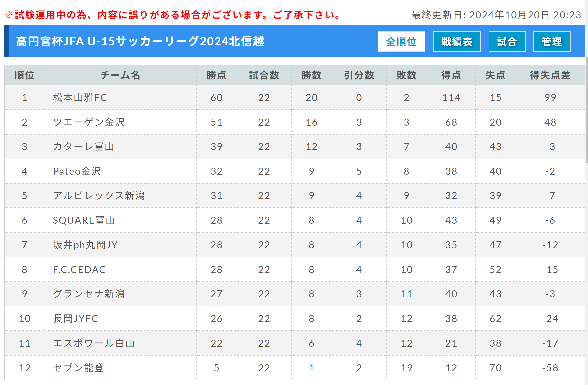Click the 順位 column header
This screenshot has width=588, height=385.
click(x=25, y=75)
